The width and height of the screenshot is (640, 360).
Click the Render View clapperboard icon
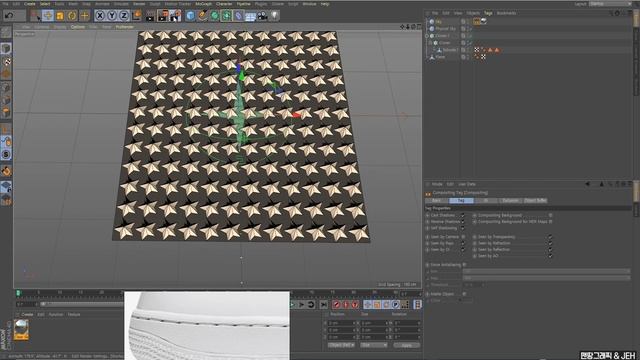coord(151,16)
